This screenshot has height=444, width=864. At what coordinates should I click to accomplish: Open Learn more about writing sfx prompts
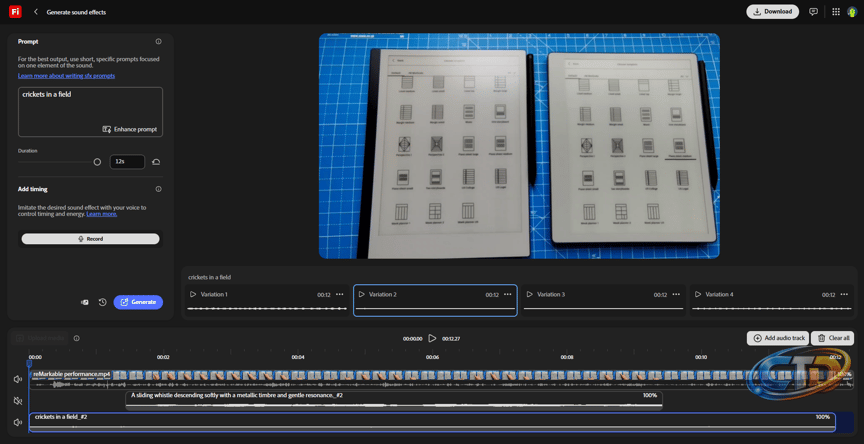tap(66, 75)
